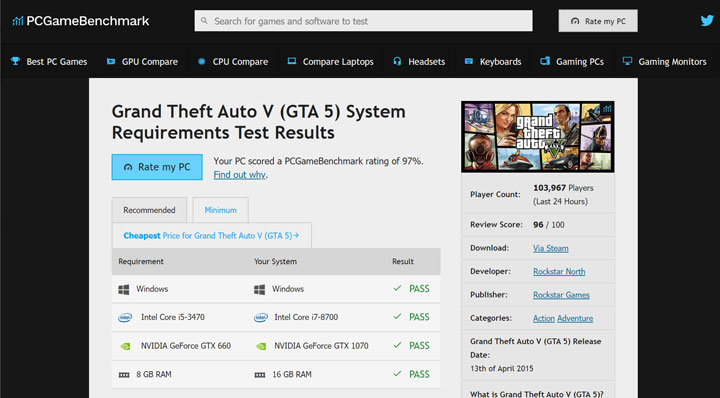The height and width of the screenshot is (398, 720).
Task: Click the PCGameBenchmark site title
Action: 88,21
